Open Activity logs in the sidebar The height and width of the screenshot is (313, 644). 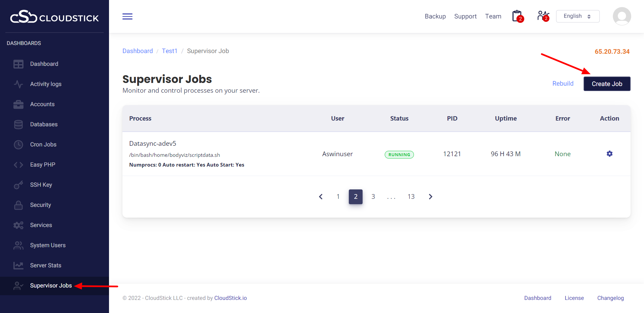[46, 84]
